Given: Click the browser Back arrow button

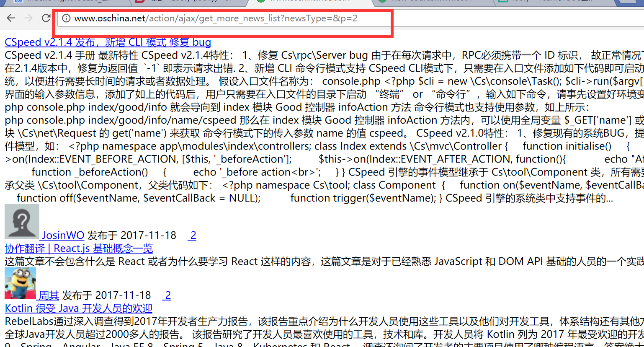Looking at the screenshot, I should tap(11, 18).
